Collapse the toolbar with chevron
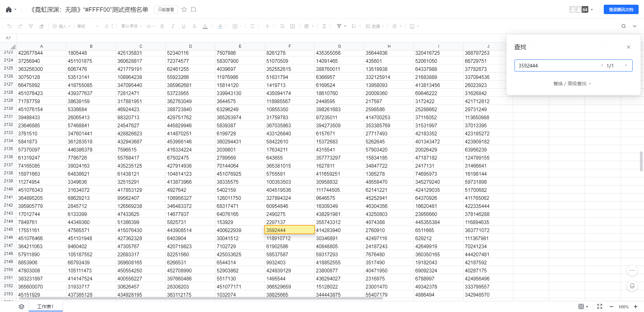The height and width of the screenshot is (312, 644). click(x=635, y=26)
